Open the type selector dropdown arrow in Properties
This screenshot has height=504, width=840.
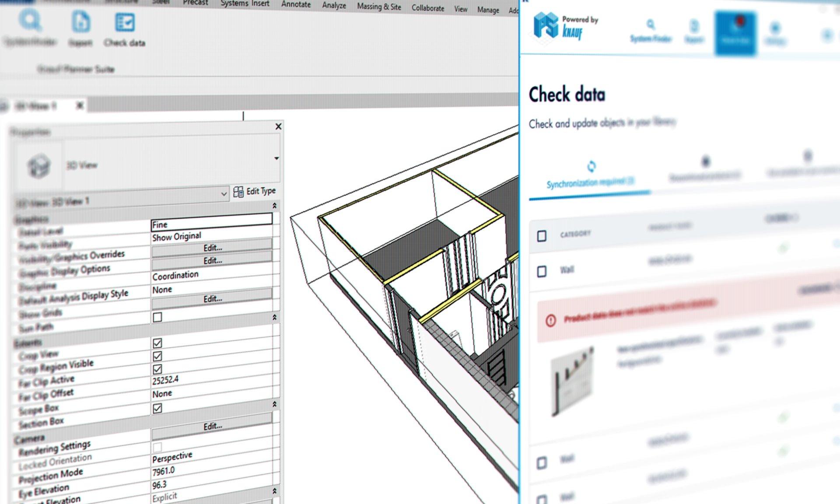pyautogui.click(x=276, y=158)
